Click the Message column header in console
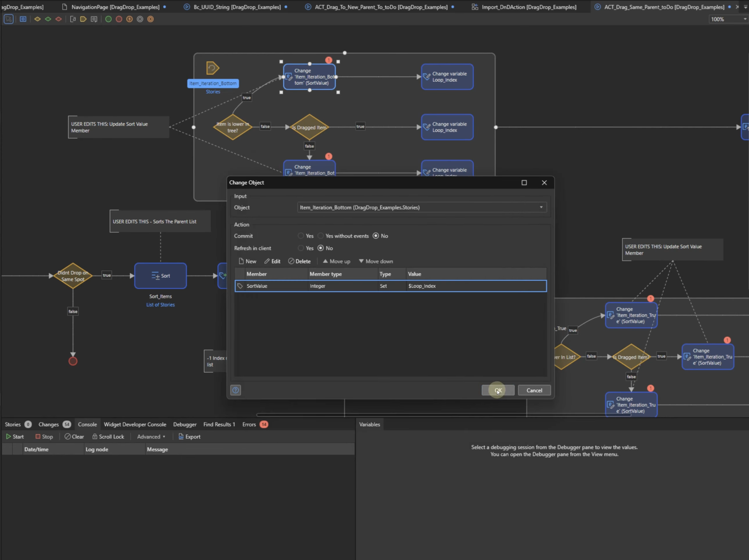 point(249,449)
